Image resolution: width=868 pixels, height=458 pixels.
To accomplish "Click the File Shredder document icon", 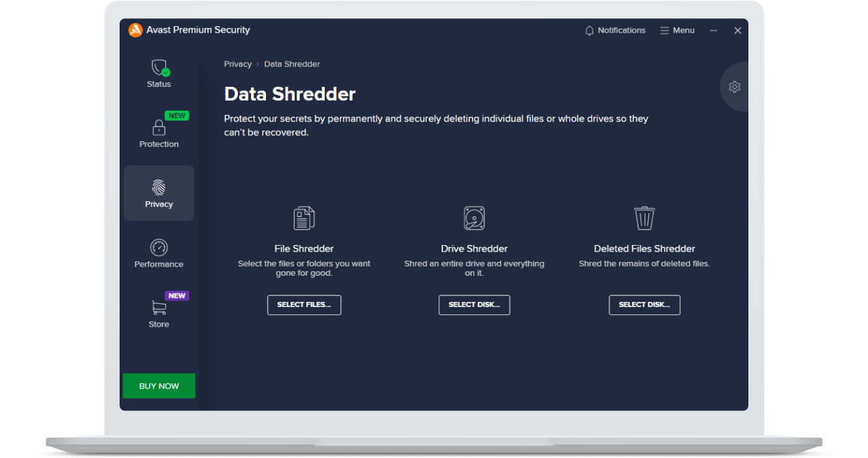I will pos(304,218).
